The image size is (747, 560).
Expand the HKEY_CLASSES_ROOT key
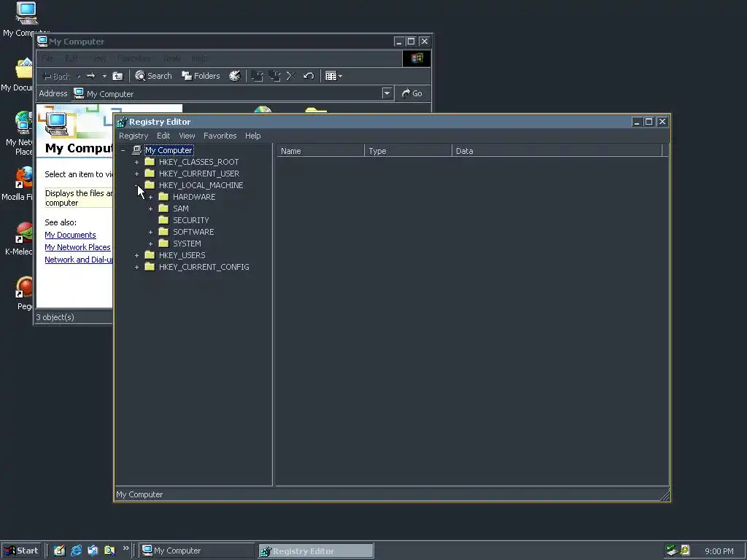[x=136, y=162]
